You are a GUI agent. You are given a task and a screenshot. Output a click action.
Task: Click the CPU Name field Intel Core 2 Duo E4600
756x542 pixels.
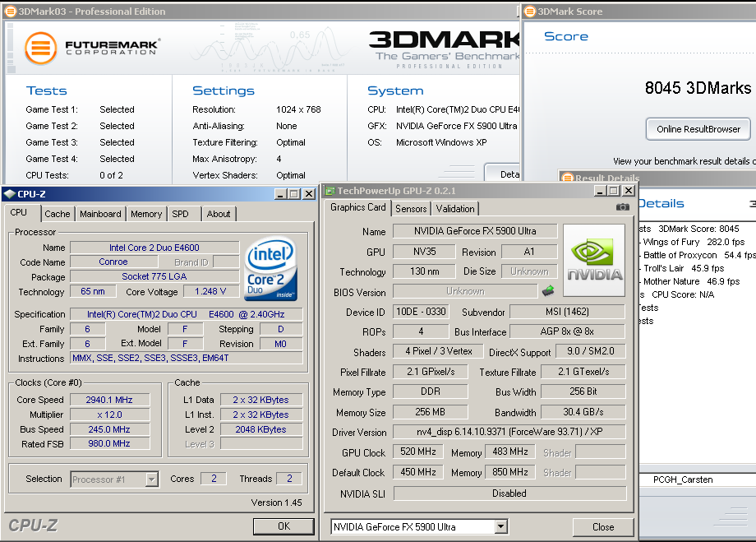154,248
